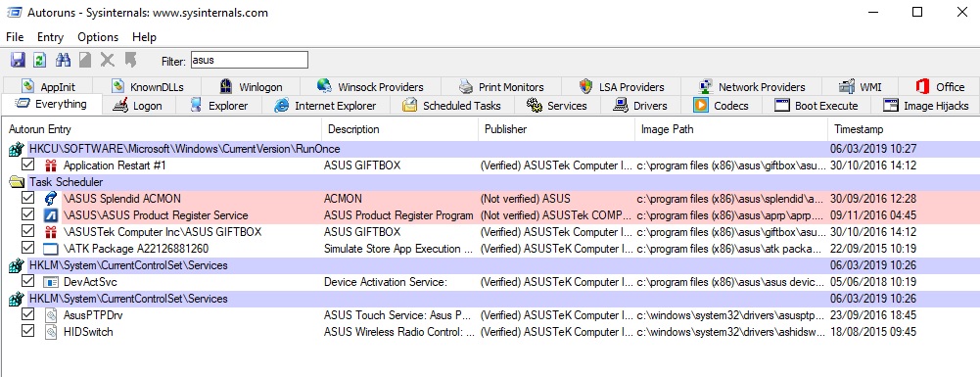The width and height of the screenshot is (980, 377).
Task: Click the ASUS Splendid ACMON entry icon
Action: tap(51, 199)
